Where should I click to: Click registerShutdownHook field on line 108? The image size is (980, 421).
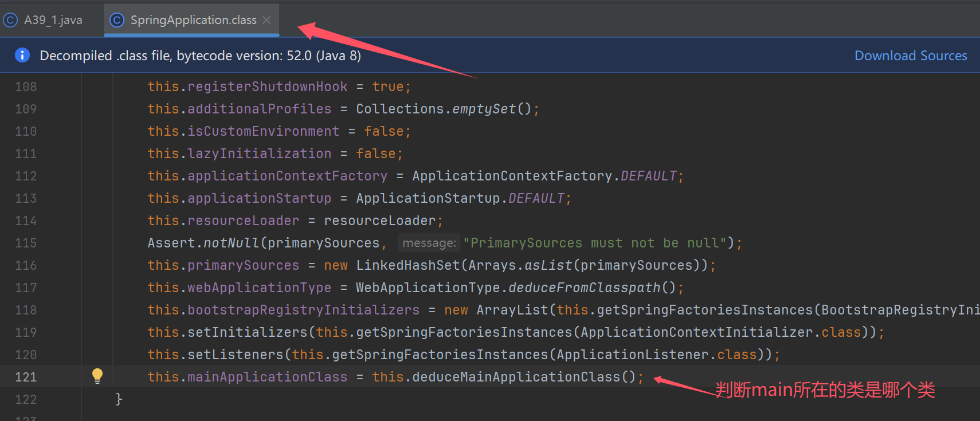[x=268, y=86]
